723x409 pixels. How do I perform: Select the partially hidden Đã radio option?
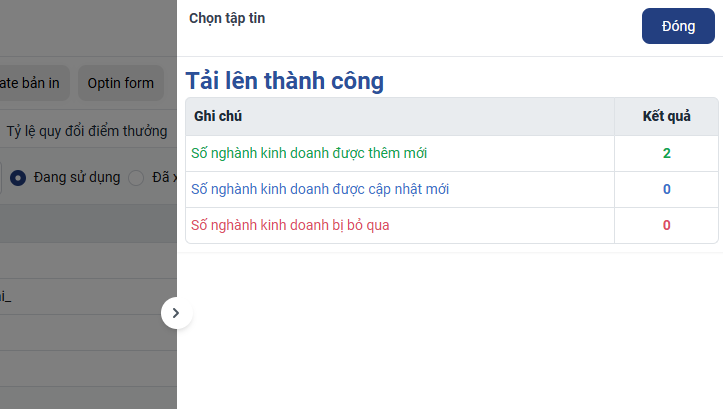coord(137,177)
